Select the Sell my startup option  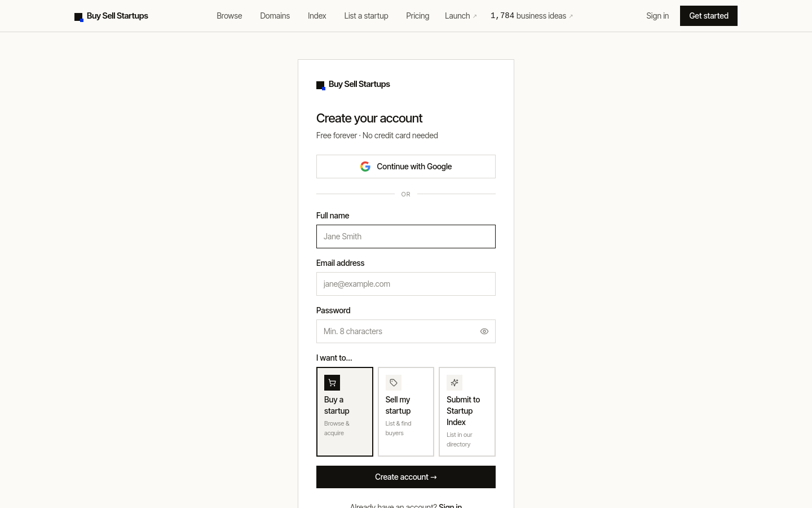coord(406,411)
